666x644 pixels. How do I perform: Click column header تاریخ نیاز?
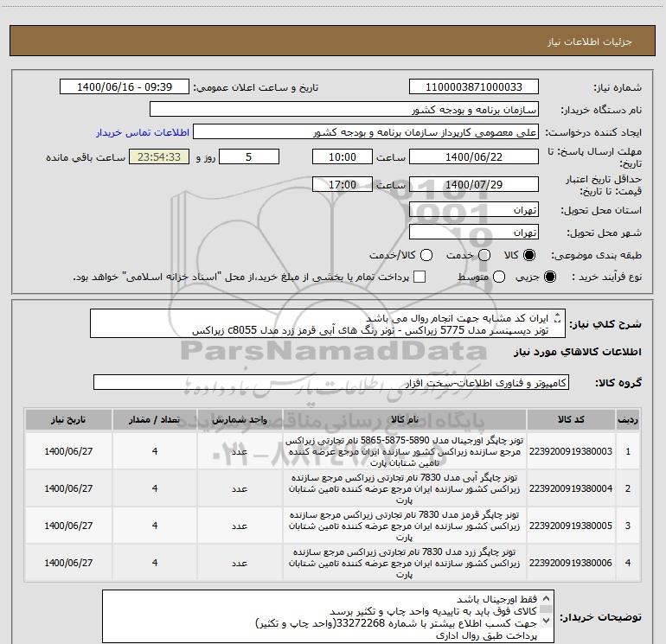(x=68, y=420)
